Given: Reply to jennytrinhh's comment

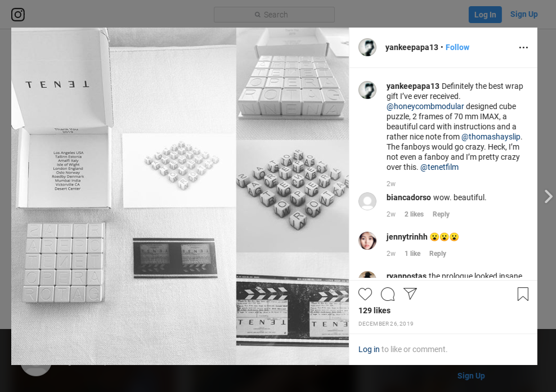Looking at the screenshot, I should (438, 254).
